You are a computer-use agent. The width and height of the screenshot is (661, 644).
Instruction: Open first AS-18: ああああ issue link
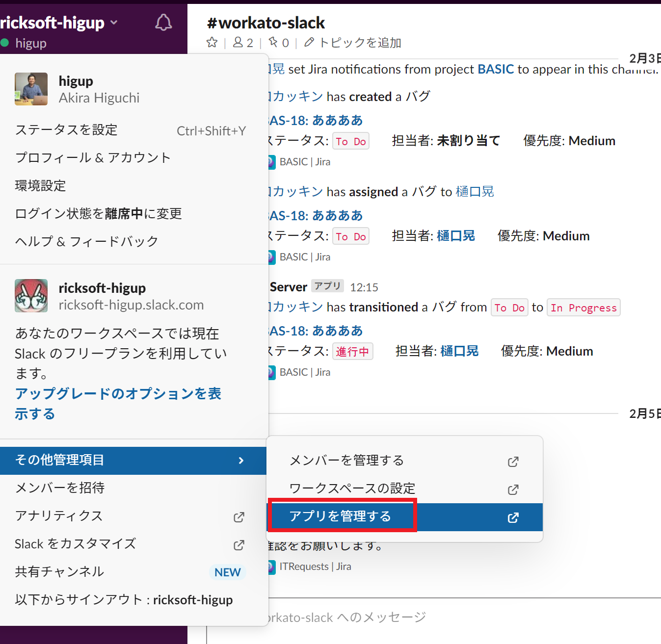point(316,120)
